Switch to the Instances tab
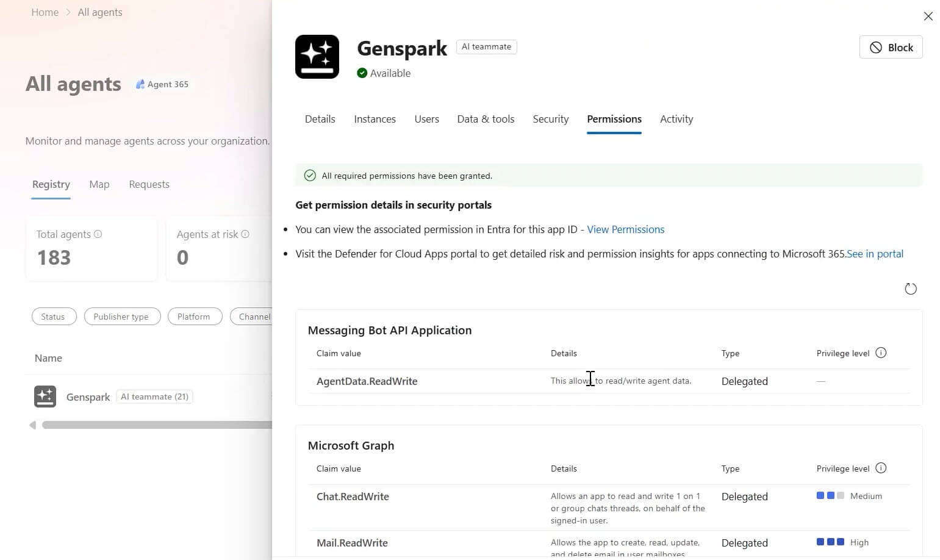Screen dimensions: 940x560 pos(375,119)
